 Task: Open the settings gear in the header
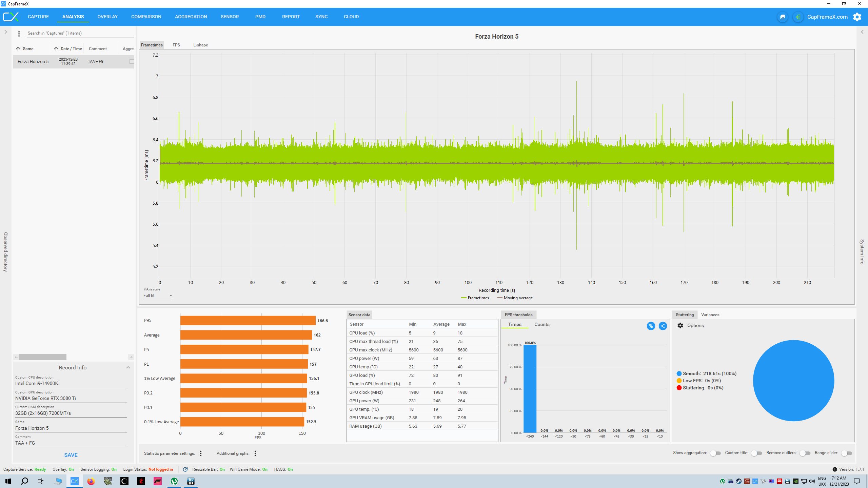pos(857,17)
